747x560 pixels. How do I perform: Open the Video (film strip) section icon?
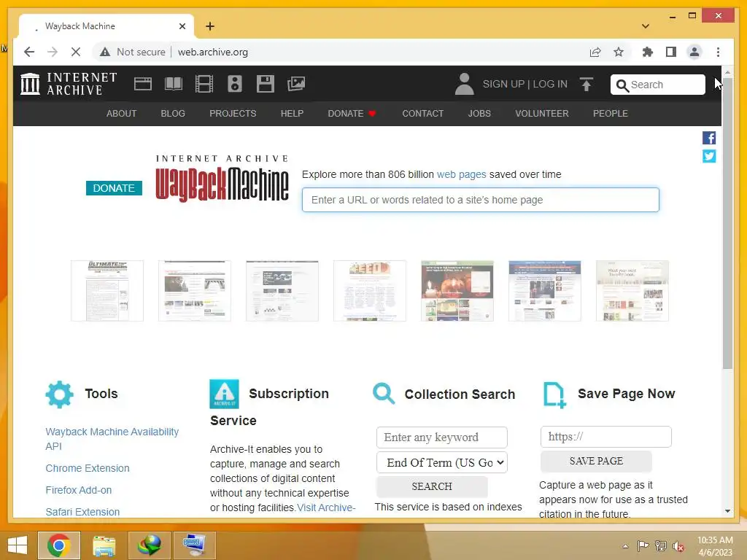coord(204,84)
